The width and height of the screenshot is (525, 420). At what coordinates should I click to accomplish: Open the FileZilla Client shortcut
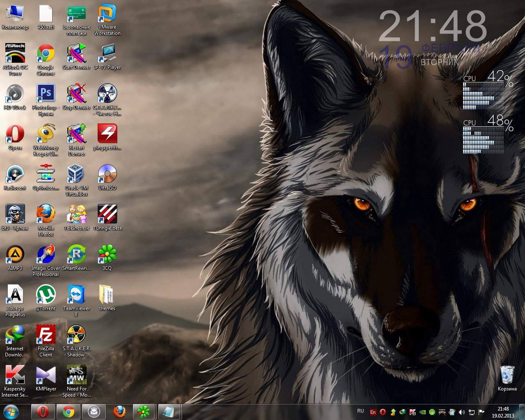(46, 335)
